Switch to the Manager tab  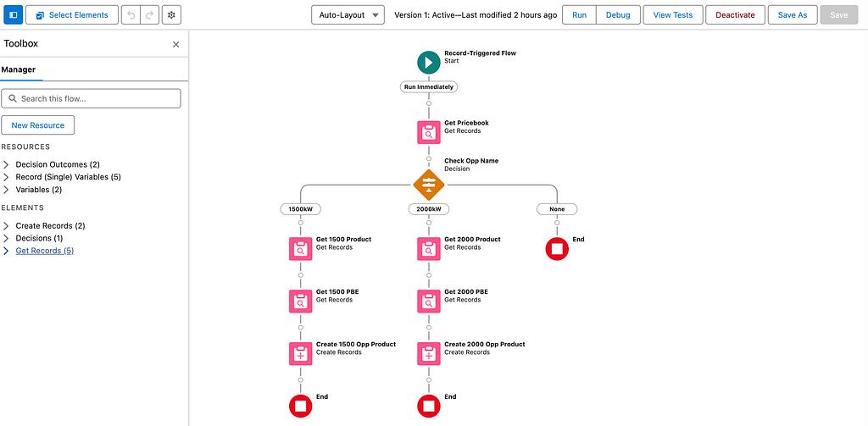pos(18,70)
